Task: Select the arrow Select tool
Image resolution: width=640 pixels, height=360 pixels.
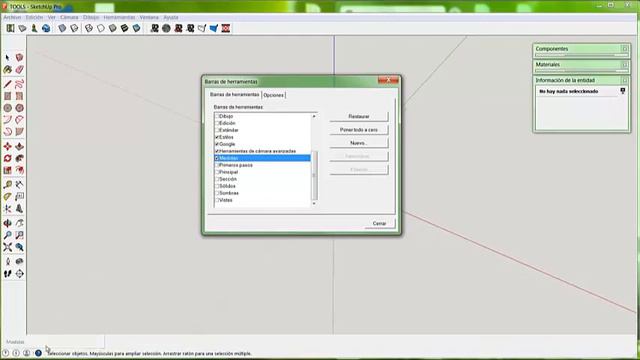Action: click(x=7, y=58)
